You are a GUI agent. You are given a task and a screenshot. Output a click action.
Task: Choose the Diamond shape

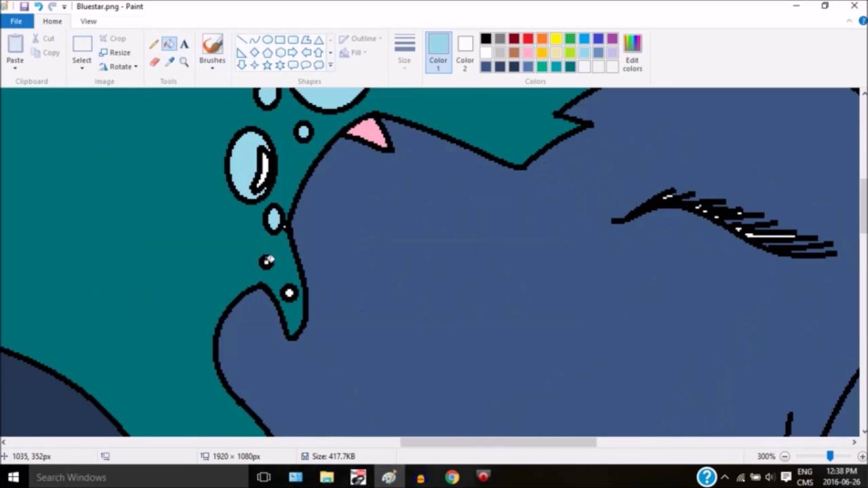click(254, 52)
